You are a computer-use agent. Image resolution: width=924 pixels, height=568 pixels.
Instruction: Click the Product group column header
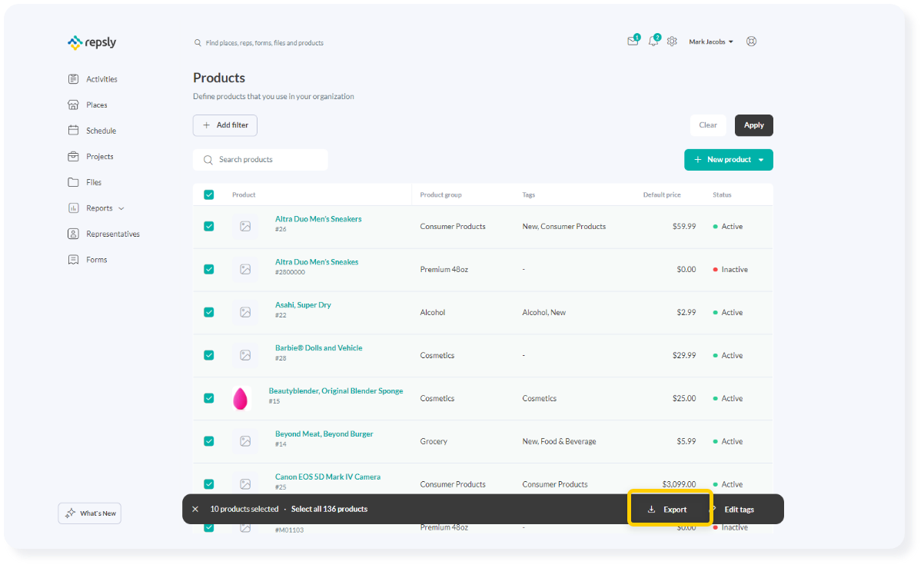(x=440, y=195)
